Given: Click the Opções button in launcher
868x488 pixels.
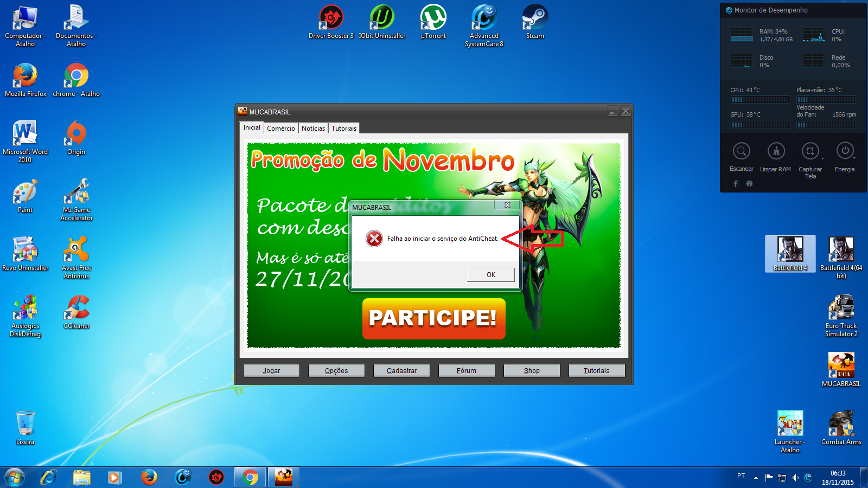Looking at the screenshot, I should [x=336, y=370].
